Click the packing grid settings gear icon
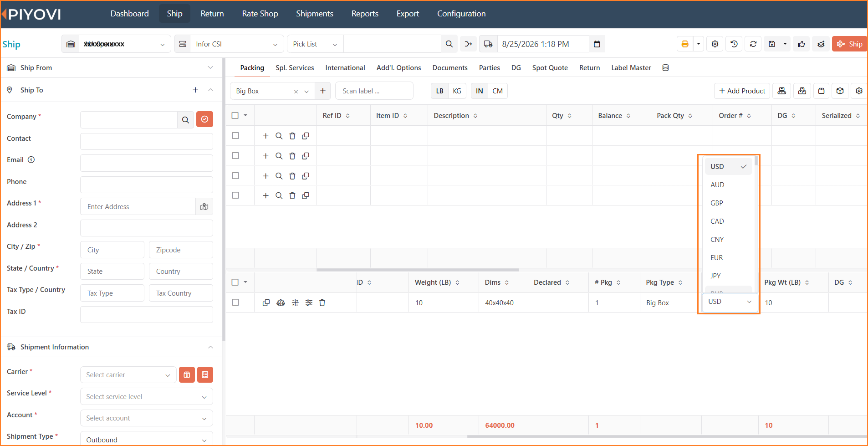This screenshot has height=446, width=868. (x=859, y=91)
